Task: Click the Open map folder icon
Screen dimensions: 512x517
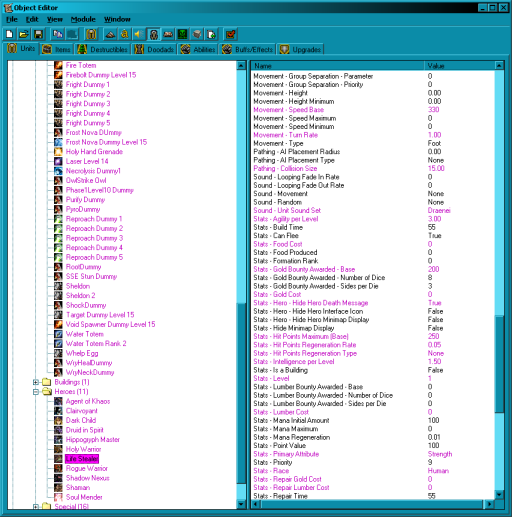Action: click(x=24, y=34)
